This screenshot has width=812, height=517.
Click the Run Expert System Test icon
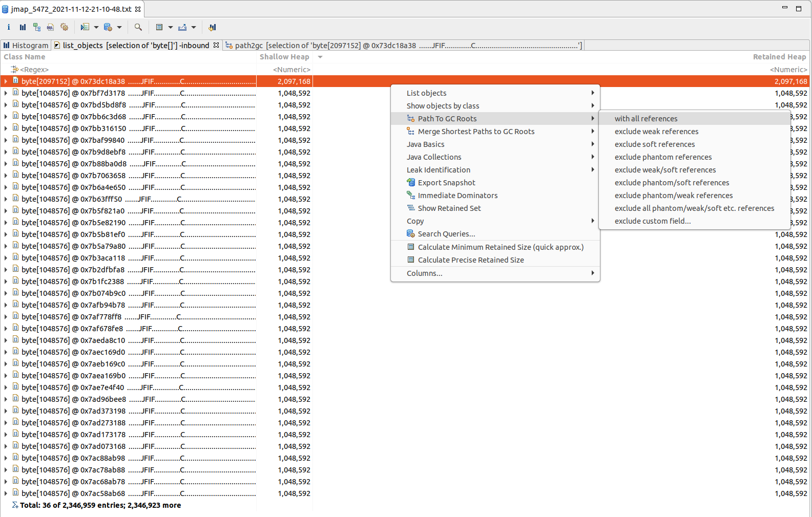coord(85,27)
